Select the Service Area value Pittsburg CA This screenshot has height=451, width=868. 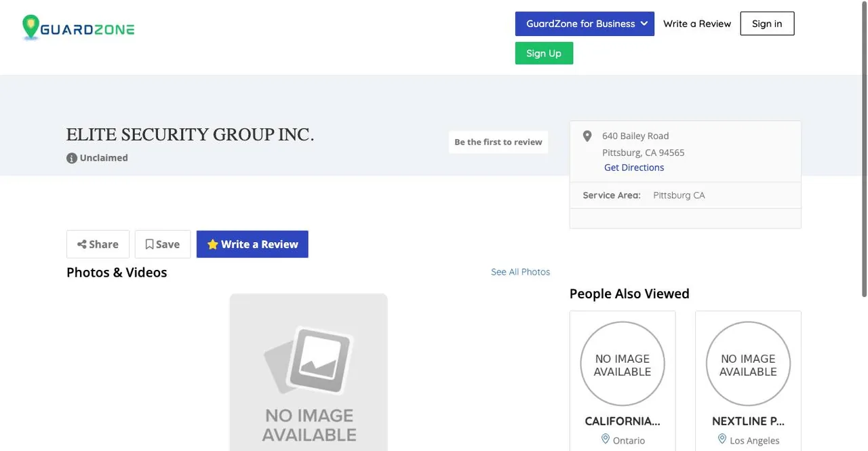(679, 195)
